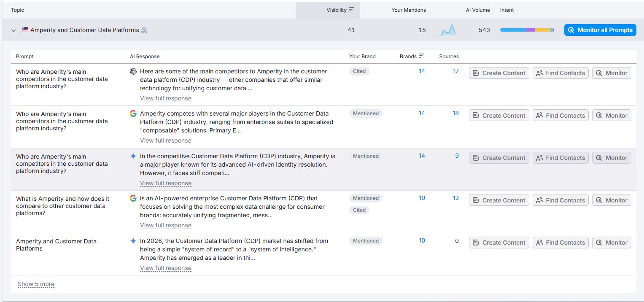
Task: Click the 'What is Amperity and how' prompt text
Action: click(62, 206)
